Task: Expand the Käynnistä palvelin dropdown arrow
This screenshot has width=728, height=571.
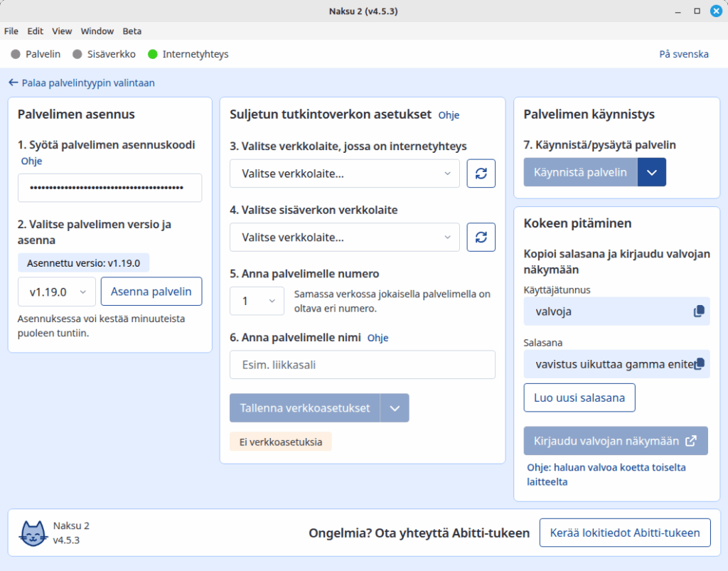Action: [x=651, y=171]
